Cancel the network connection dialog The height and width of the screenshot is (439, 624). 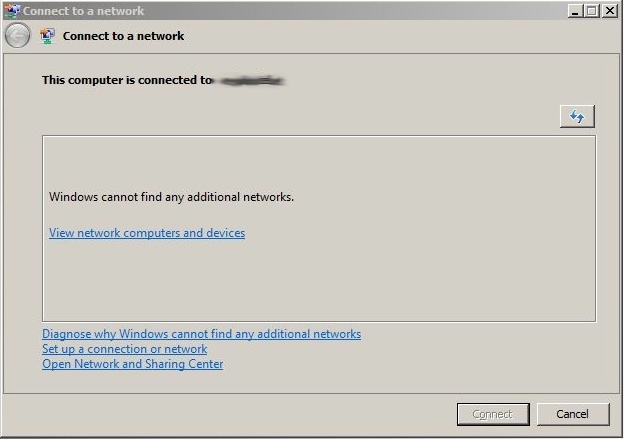tap(573, 414)
